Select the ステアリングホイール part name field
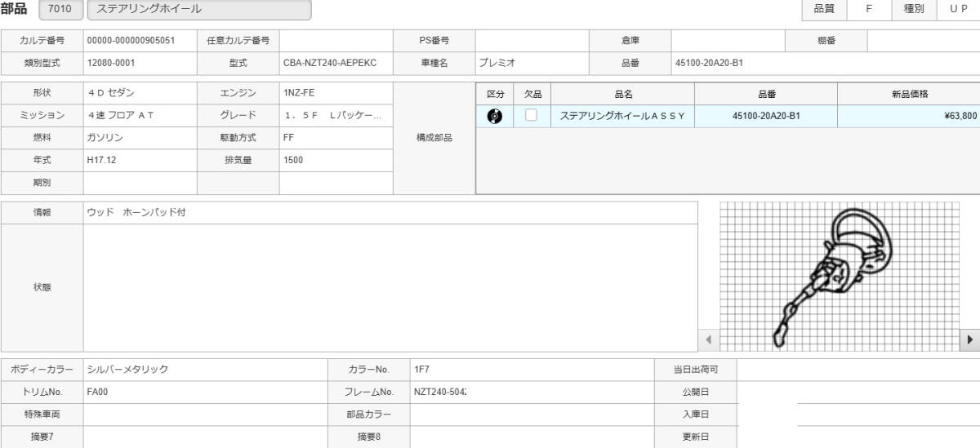Screen dimensions: 980x448 199,10
